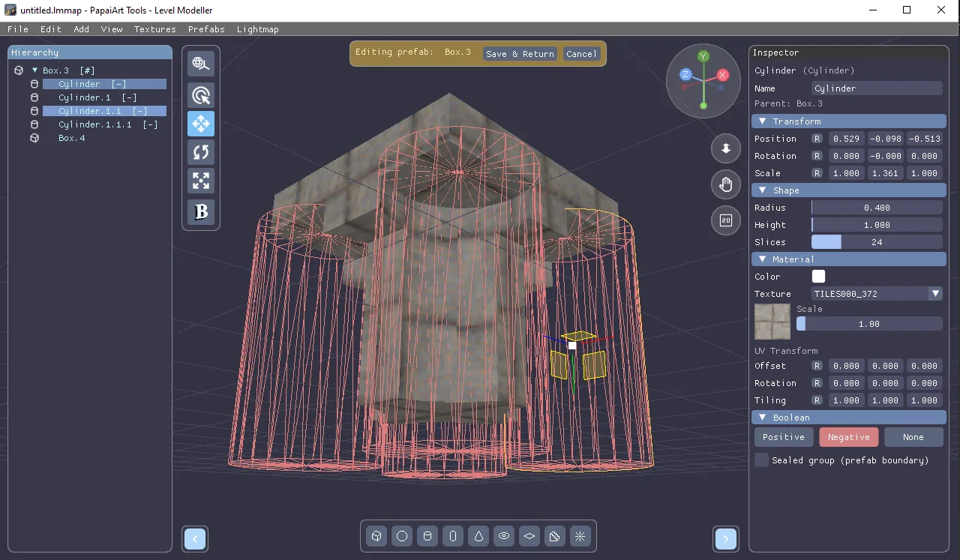Adjust the Slices slider
This screenshot has height=560, width=960.
pyautogui.click(x=877, y=242)
